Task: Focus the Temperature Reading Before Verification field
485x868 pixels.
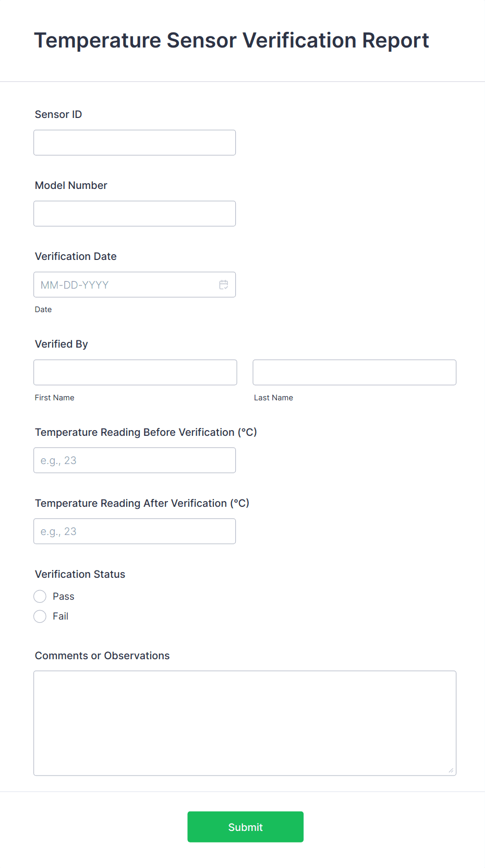Action: tap(134, 460)
